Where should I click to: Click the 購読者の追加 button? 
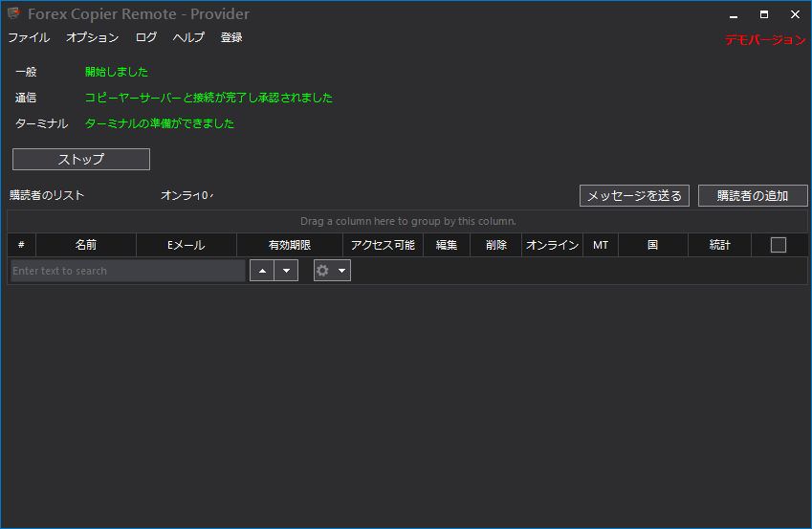pyautogui.click(x=753, y=196)
